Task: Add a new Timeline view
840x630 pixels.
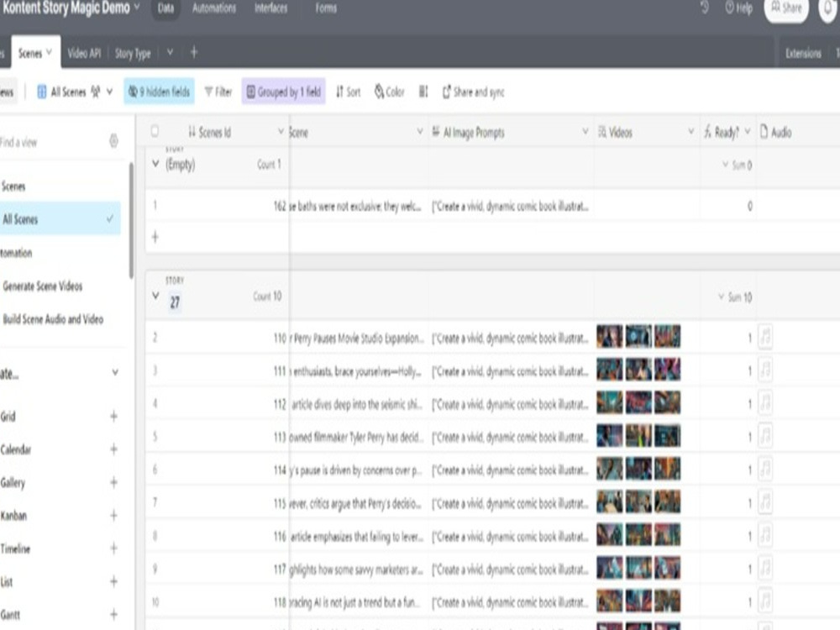Action: coord(113,549)
